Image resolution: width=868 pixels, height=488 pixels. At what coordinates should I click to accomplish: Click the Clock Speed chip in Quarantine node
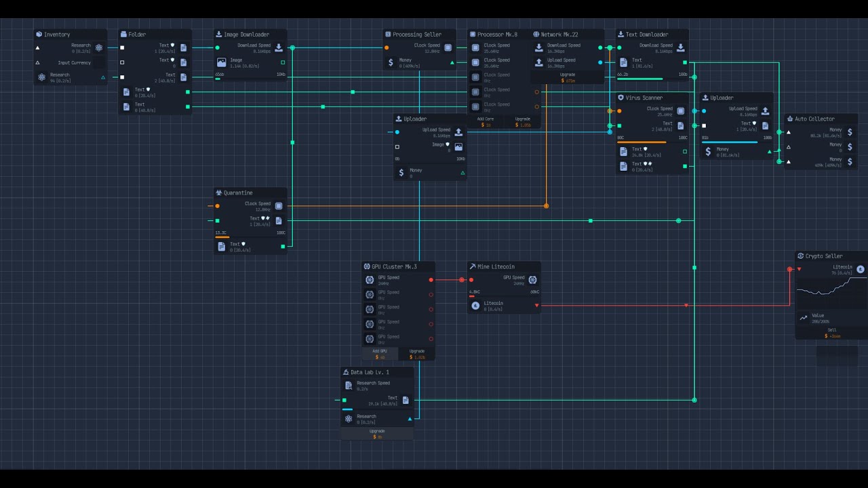(x=279, y=206)
